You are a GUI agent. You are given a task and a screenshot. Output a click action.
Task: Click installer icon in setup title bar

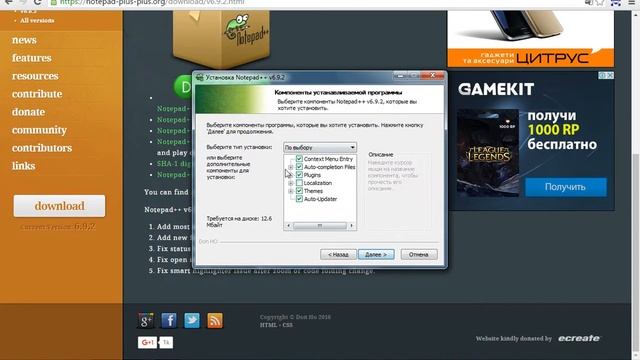200,77
